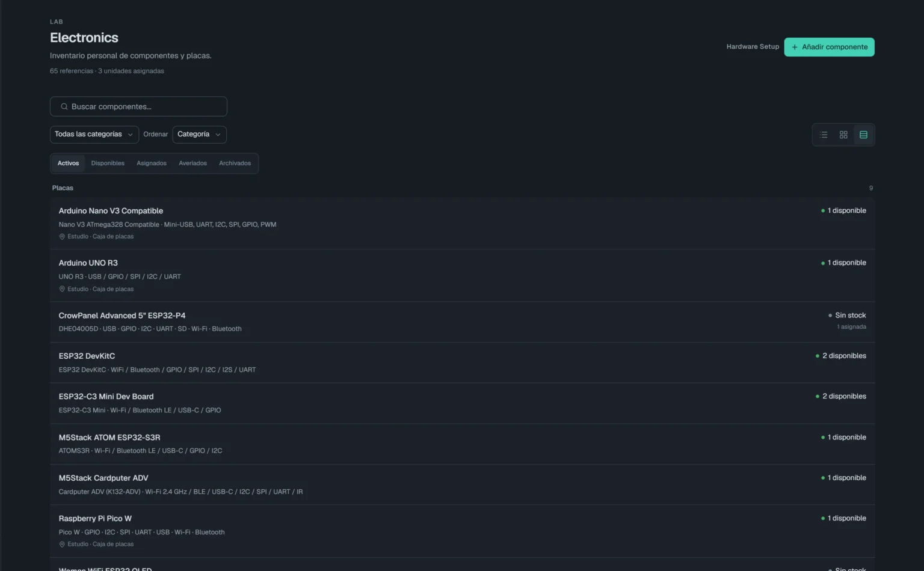924x571 pixels.
Task: Click 2 disponibles status for ESP32-C3 Mini
Action: [841, 397]
